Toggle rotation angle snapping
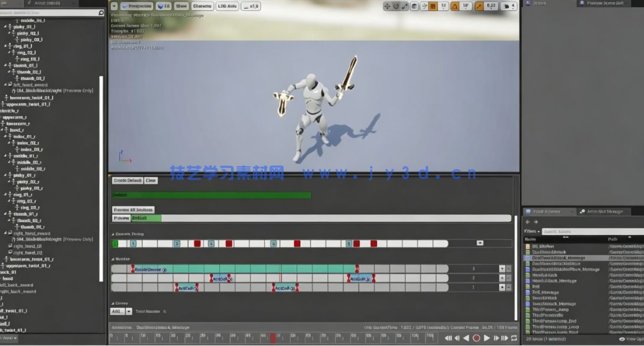The height and width of the screenshot is (346, 644). pos(455,7)
